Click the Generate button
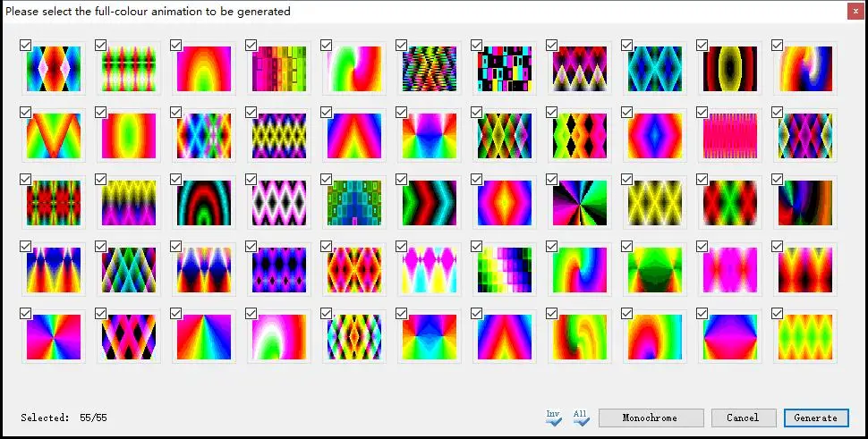 (x=816, y=418)
